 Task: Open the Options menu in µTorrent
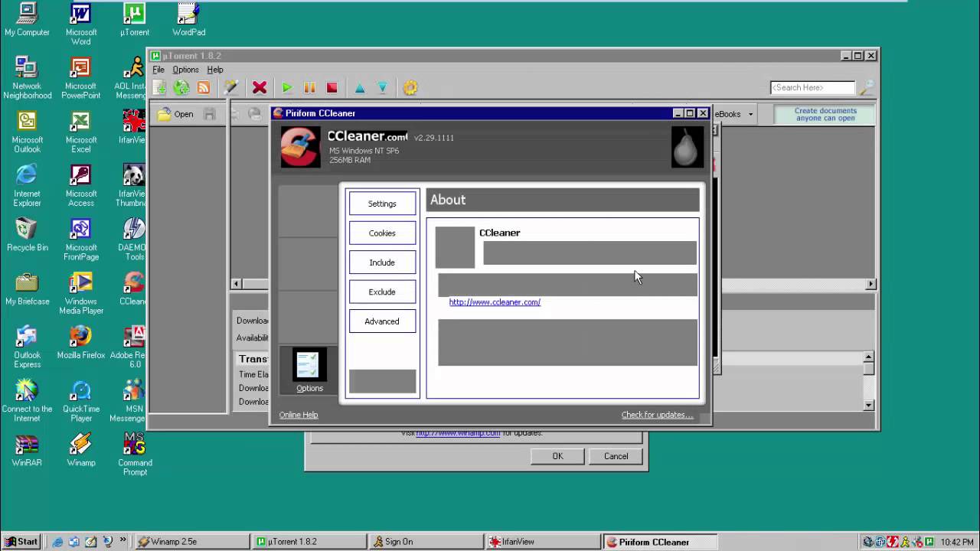185,70
